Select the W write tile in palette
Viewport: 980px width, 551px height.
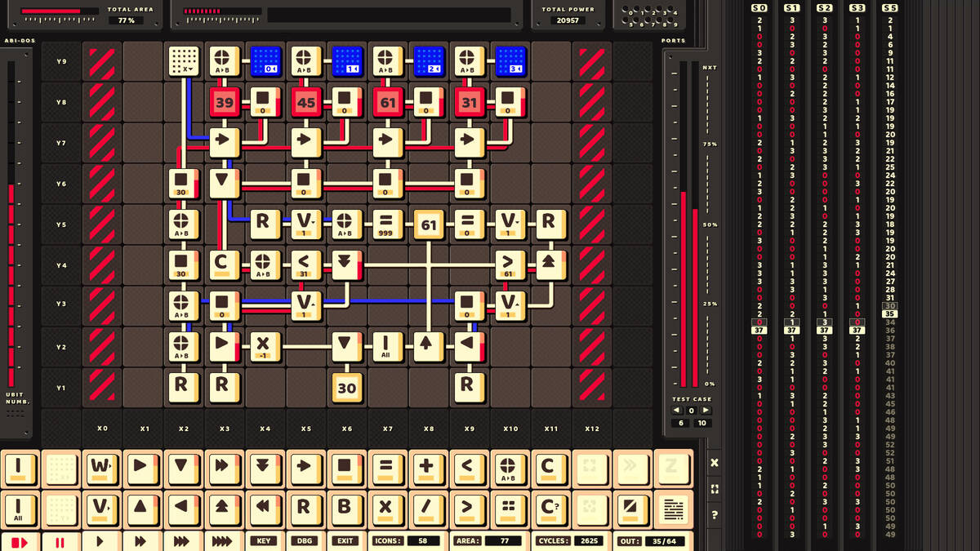click(x=100, y=468)
